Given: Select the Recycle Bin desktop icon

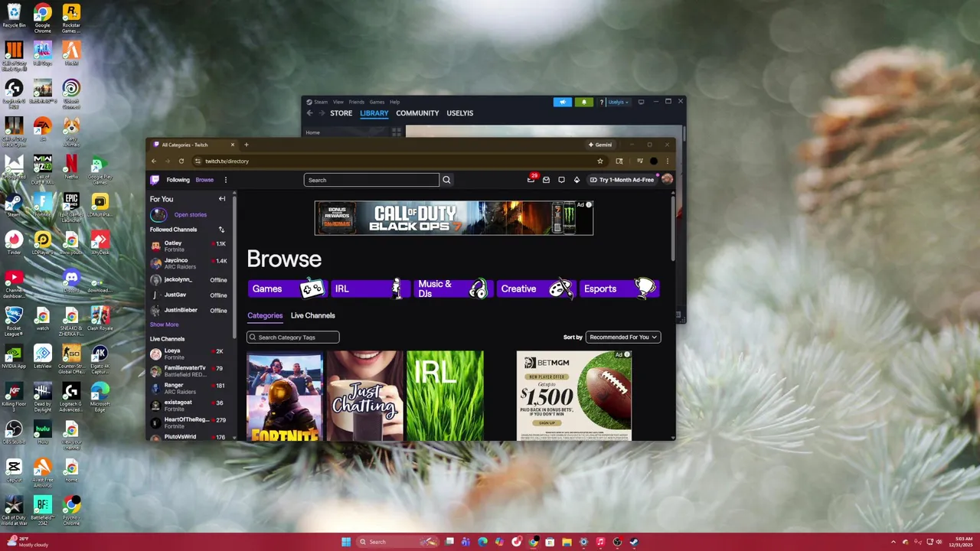Looking at the screenshot, I should (x=14, y=15).
